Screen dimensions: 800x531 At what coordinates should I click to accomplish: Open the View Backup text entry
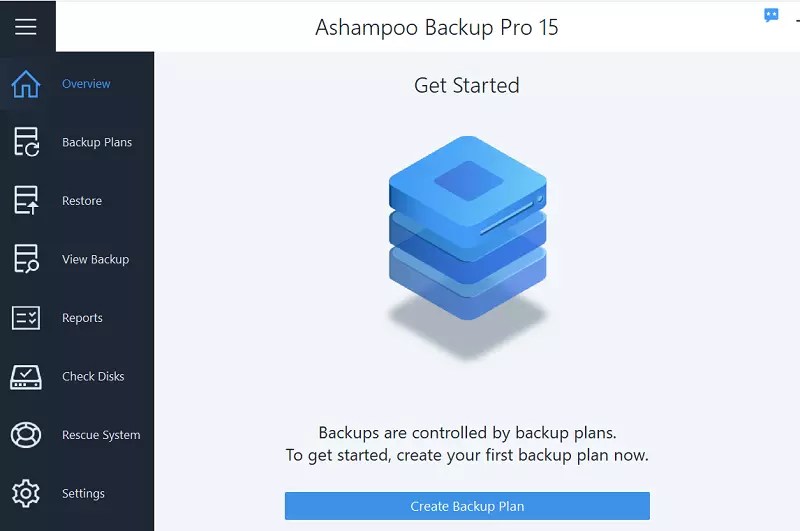click(95, 259)
